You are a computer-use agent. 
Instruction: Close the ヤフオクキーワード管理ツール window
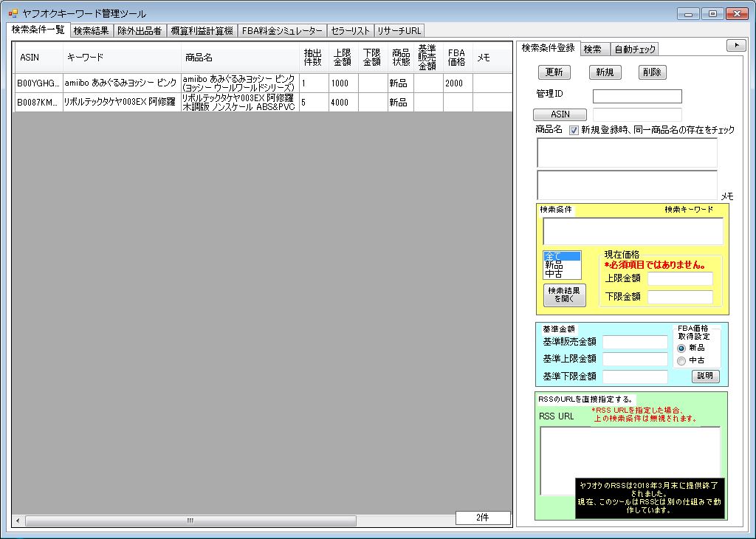coord(737,13)
